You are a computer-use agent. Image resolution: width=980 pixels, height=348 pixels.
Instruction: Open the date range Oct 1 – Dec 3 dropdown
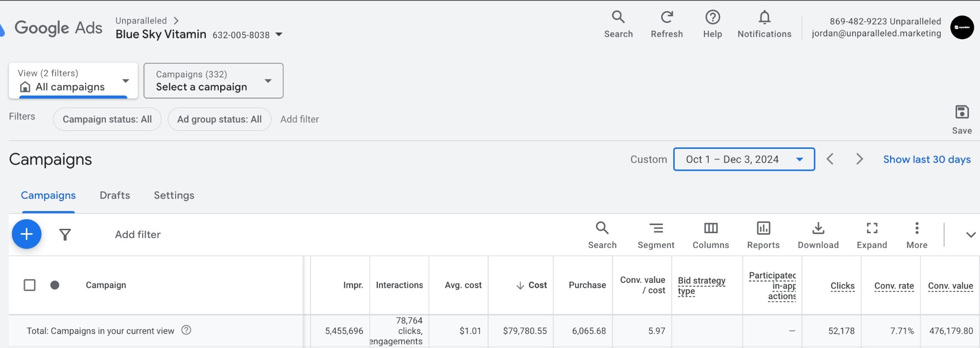744,159
